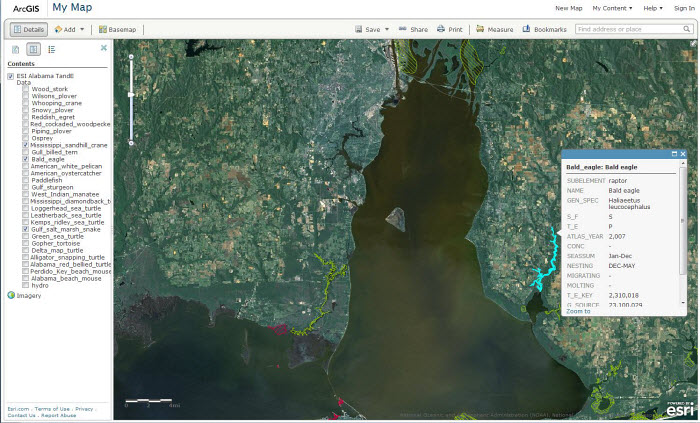Select the Delta_map_turtle layer name
Image resolution: width=700 pixels, height=423 pixels.
click(x=57, y=250)
